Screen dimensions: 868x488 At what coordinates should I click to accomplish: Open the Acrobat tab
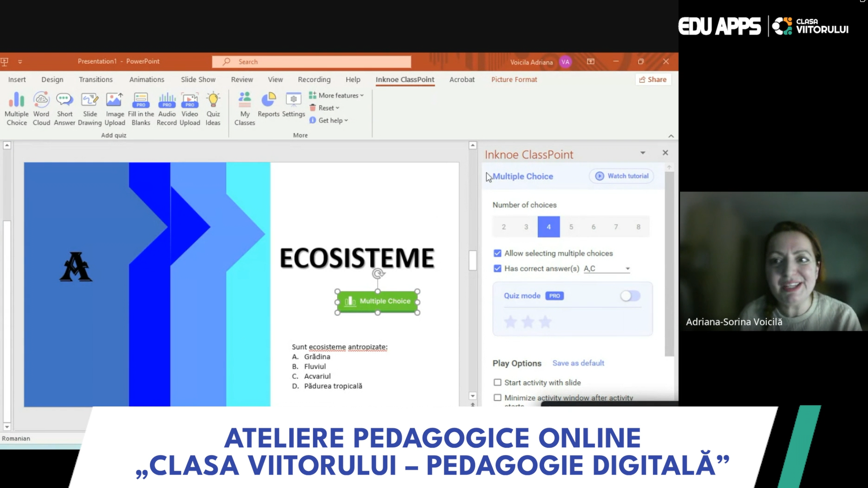point(462,80)
